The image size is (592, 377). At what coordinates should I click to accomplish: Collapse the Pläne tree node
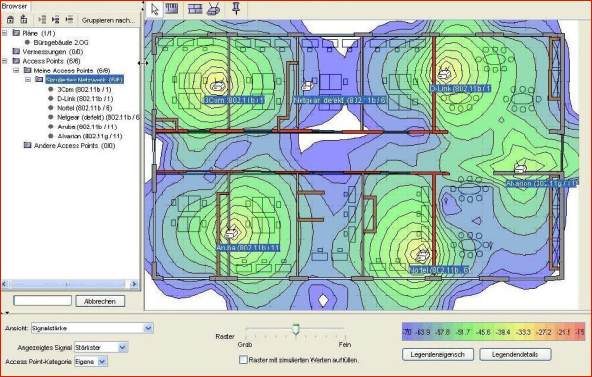click(x=5, y=33)
